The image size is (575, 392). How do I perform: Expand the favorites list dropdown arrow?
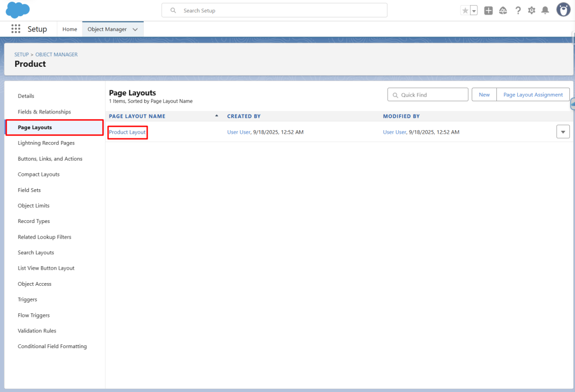(x=473, y=11)
